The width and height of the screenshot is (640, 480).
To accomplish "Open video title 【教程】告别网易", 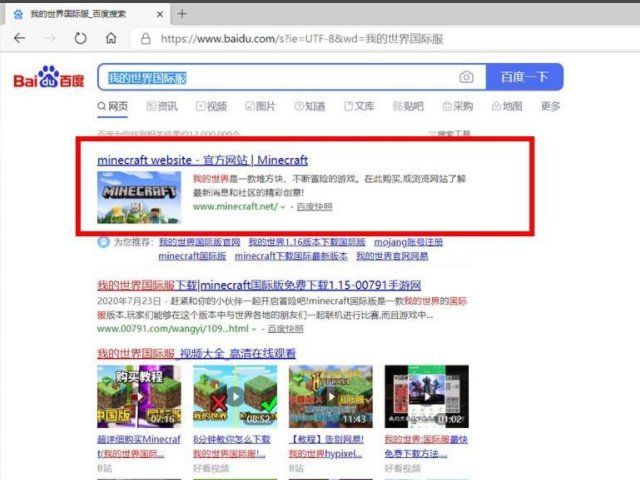I will coord(326,446).
